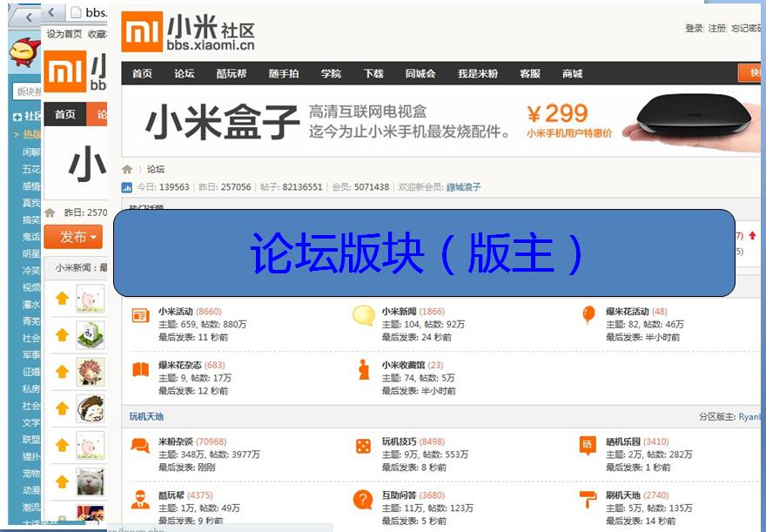Open the 随手拍 navigation item
Viewport: 766px width, 532px height.
(284, 74)
